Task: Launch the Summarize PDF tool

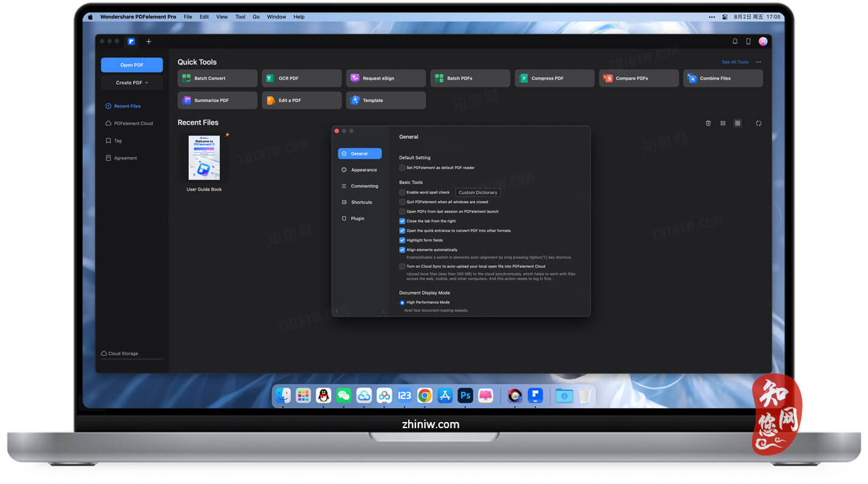Action: [x=217, y=100]
